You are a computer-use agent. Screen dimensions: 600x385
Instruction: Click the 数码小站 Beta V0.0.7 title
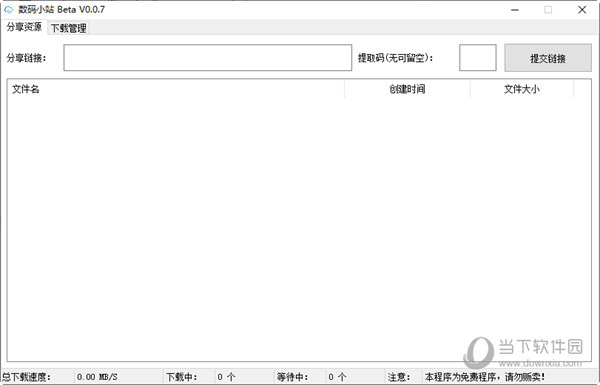[62, 10]
